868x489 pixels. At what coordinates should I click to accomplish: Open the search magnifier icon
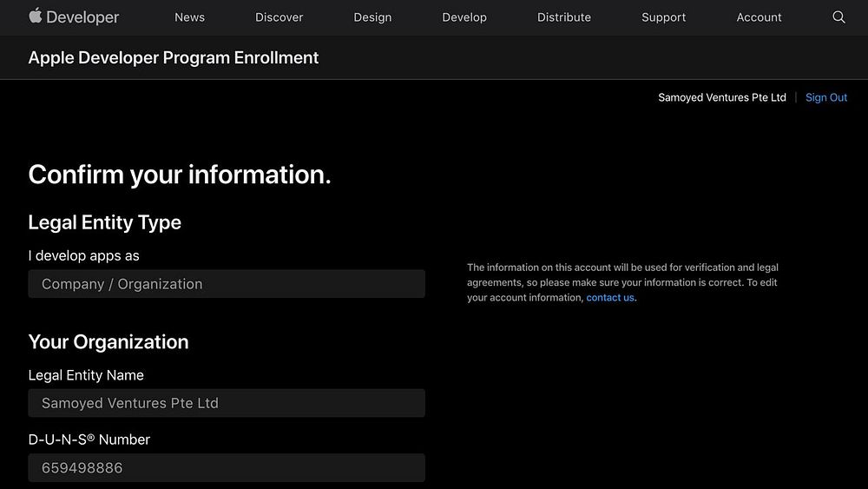tap(838, 17)
